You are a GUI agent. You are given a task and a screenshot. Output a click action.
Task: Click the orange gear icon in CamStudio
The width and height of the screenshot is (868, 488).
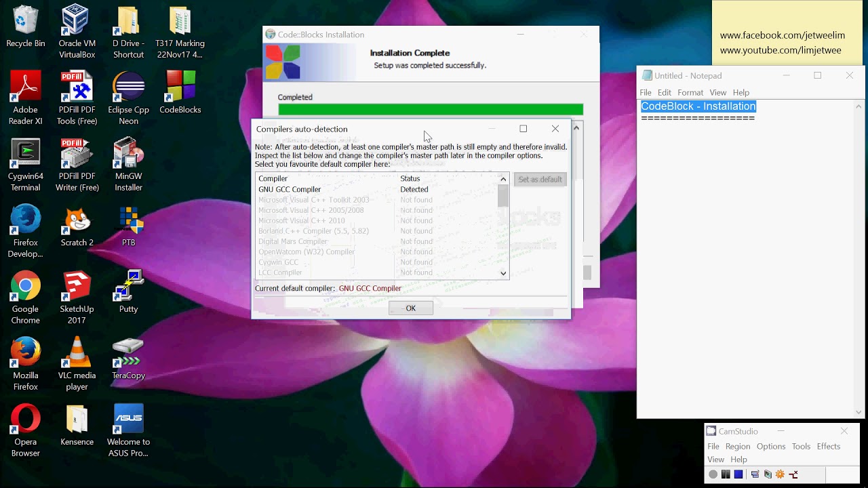(x=780, y=474)
